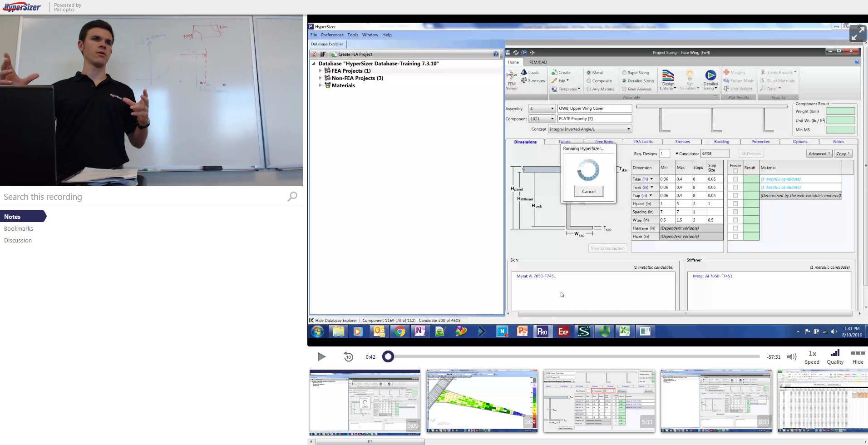Open the Advanced dropdown button
Image resolution: width=868 pixels, height=445 pixels.
(819, 154)
